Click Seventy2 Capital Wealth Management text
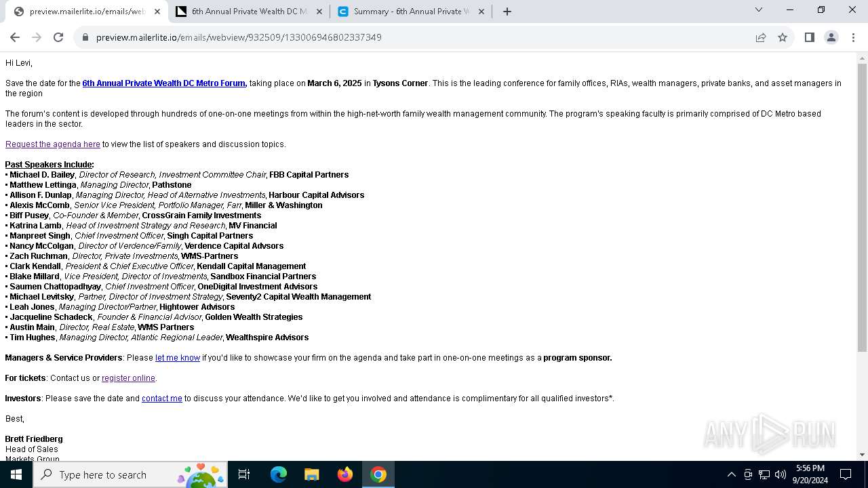Screen dimensions: 868x488 pyautogui.click(x=298, y=297)
